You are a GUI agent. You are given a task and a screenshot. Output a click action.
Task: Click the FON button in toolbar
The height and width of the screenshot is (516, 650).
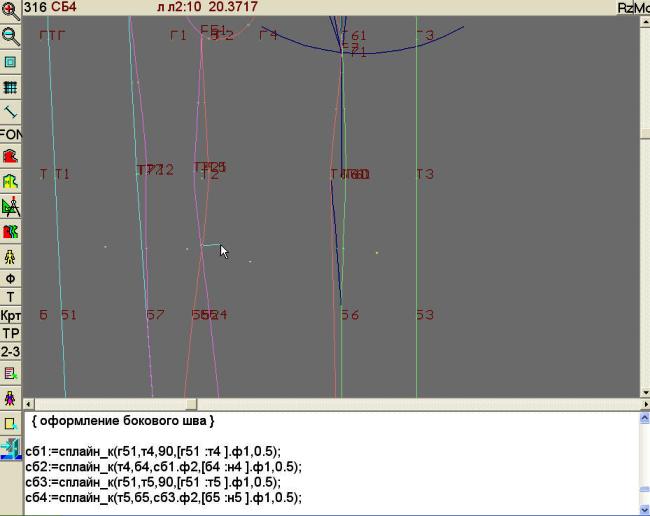pyautogui.click(x=10, y=134)
